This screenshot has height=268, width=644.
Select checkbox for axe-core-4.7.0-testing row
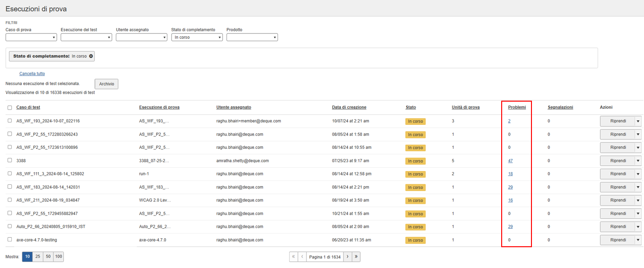[10, 240]
